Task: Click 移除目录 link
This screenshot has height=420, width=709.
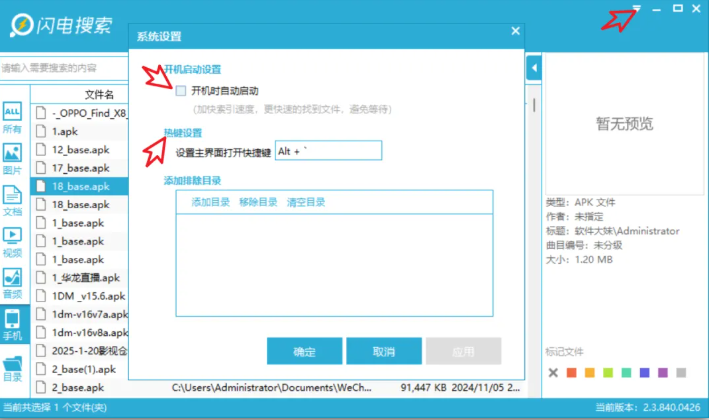Action: 258,202
